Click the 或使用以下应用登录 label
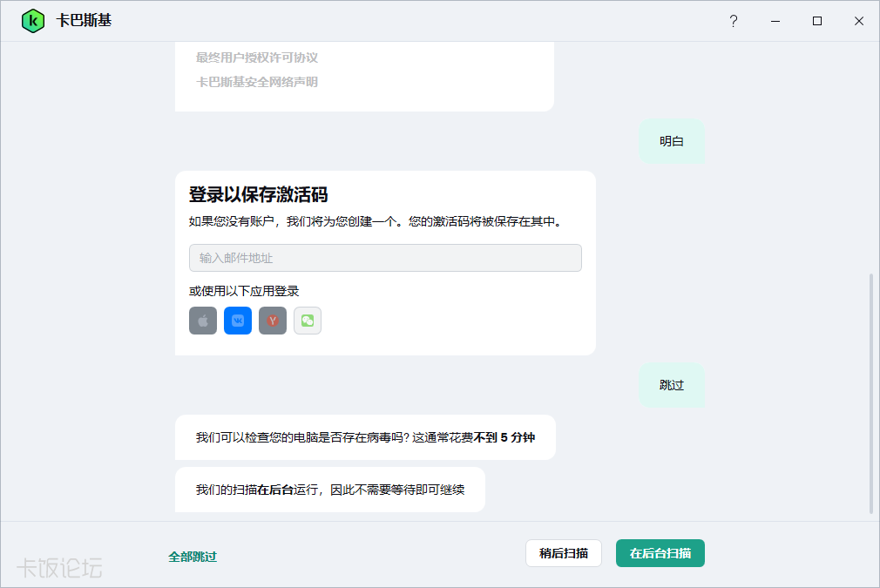This screenshot has height=588, width=880. click(x=244, y=291)
